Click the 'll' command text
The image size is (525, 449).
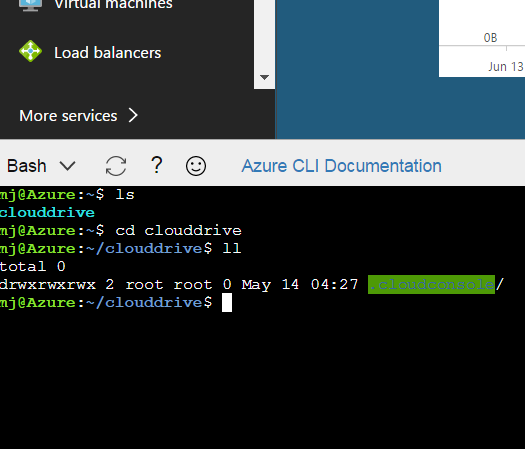(232, 248)
